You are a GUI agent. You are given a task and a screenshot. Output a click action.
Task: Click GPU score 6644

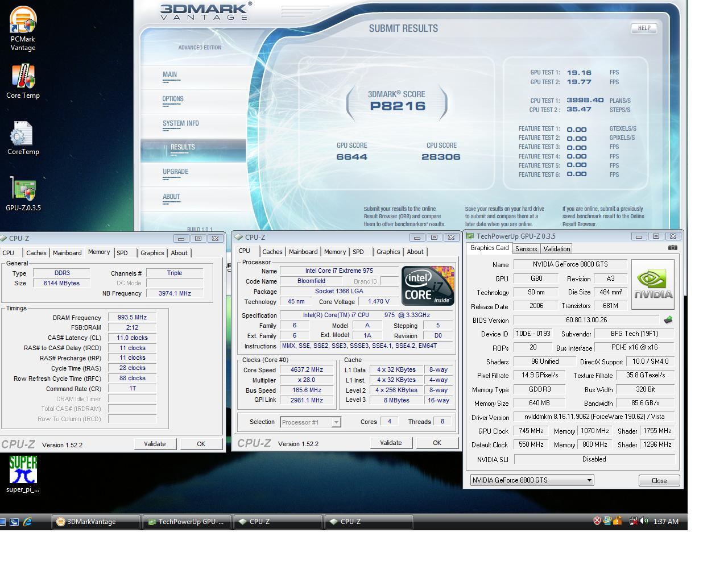tap(351, 157)
